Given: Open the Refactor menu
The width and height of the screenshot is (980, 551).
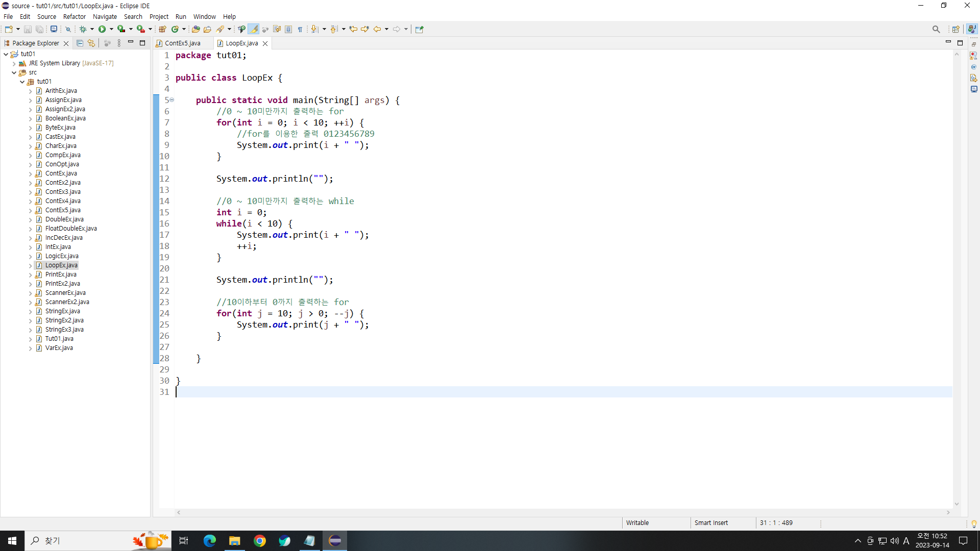Looking at the screenshot, I should coord(74,16).
